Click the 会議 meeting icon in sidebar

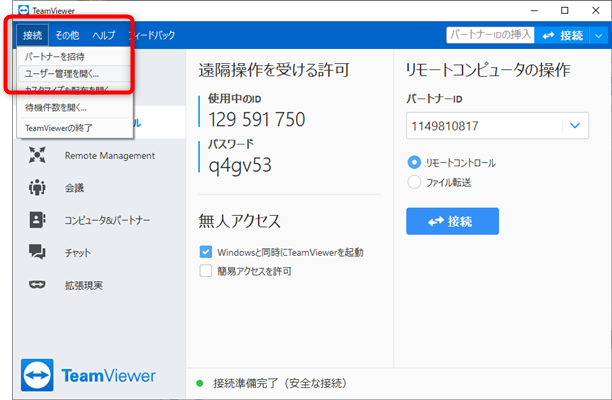click(37, 188)
